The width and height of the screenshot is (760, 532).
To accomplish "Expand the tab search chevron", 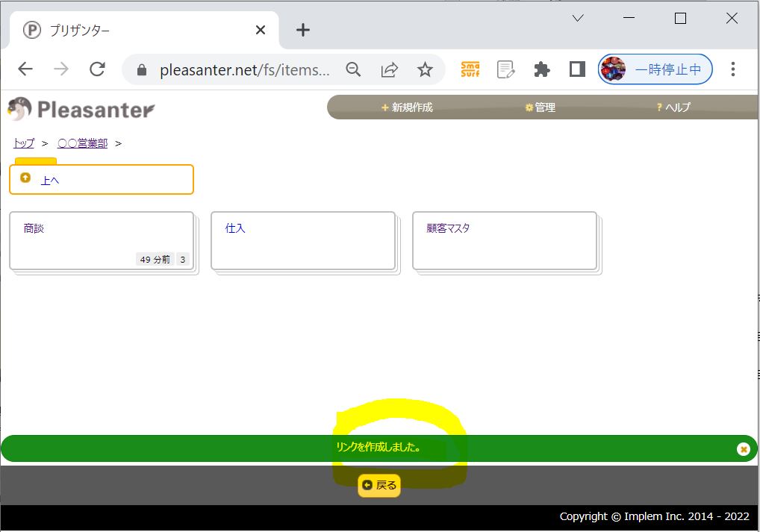I will (578, 19).
